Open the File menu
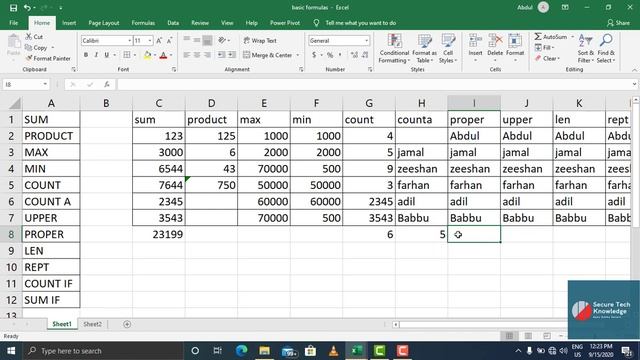Viewport: 640px width, 360px height. click(13, 23)
